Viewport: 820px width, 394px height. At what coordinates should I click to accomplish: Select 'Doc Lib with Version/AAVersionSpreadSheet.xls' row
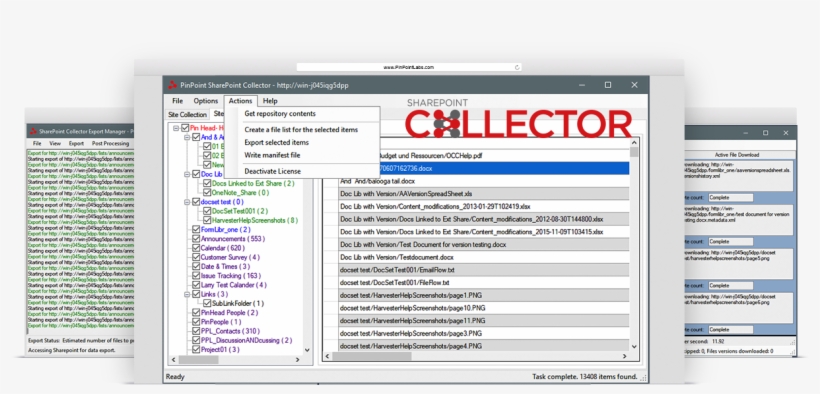point(483,194)
